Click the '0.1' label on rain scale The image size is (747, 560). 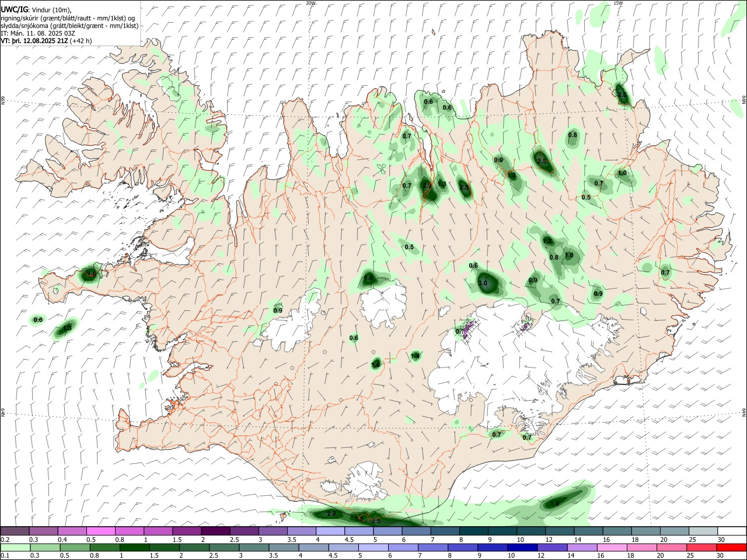click(5, 556)
